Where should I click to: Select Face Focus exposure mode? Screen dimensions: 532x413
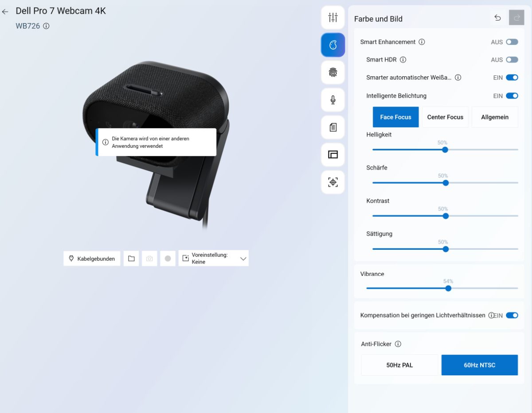[x=395, y=117]
